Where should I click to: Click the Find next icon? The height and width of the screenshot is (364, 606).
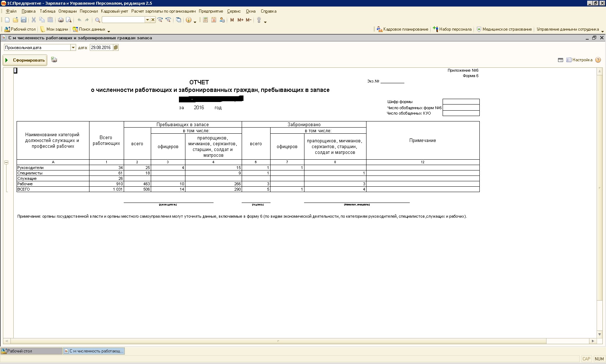[x=160, y=20]
